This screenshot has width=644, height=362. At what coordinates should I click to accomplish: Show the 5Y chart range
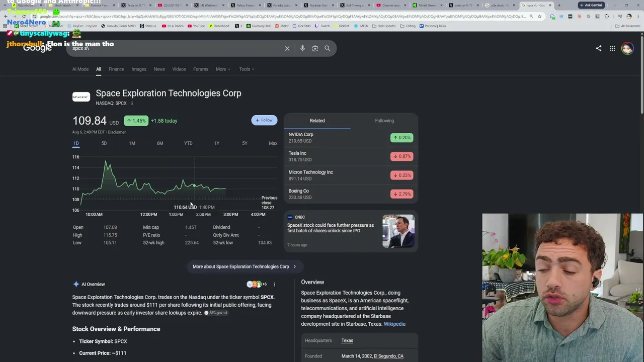pyautogui.click(x=245, y=143)
